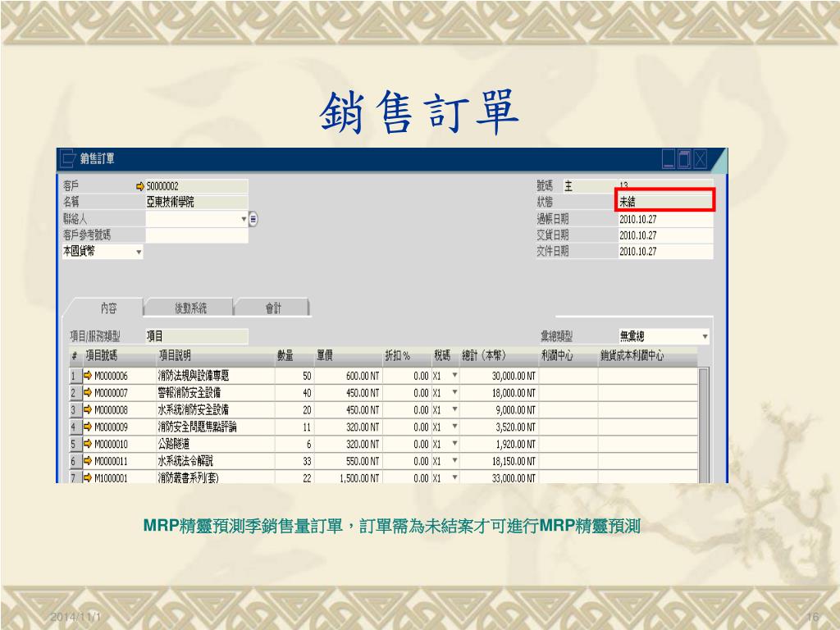Open the 本國貨幣 currency dropdown
The image size is (840, 630).
tap(139, 252)
